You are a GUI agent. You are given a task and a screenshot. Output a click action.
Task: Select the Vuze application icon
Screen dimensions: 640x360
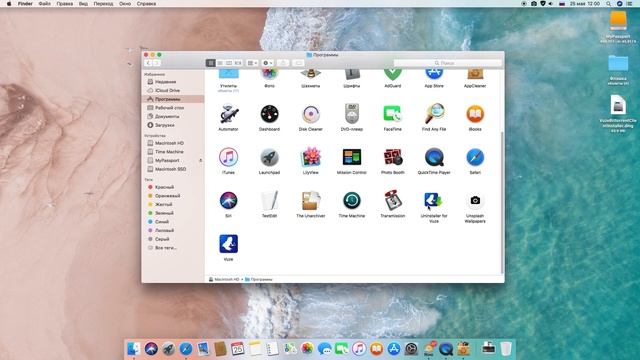click(228, 244)
